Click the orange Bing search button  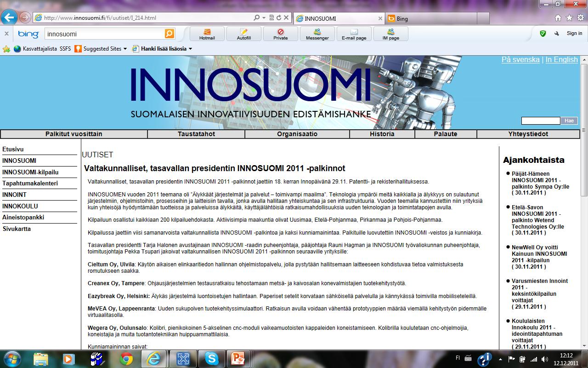[x=170, y=34]
